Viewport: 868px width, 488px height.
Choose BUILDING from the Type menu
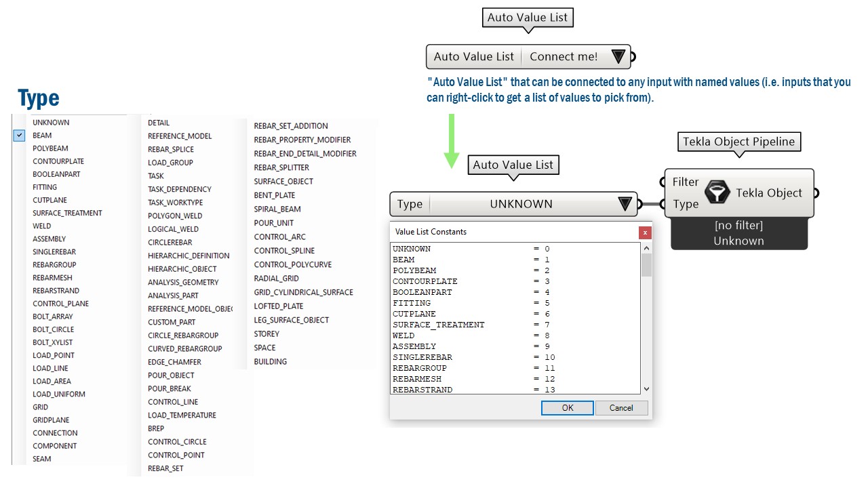(270, 361)
